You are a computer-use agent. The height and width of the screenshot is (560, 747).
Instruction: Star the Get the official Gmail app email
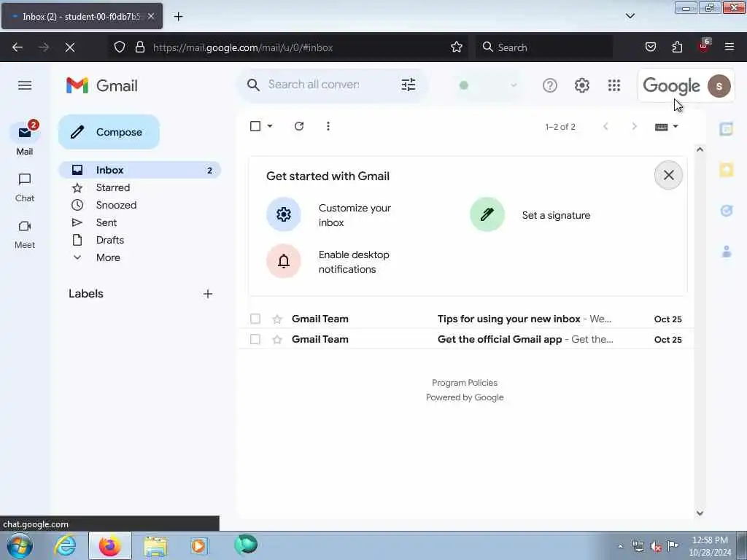coord(277,340)
